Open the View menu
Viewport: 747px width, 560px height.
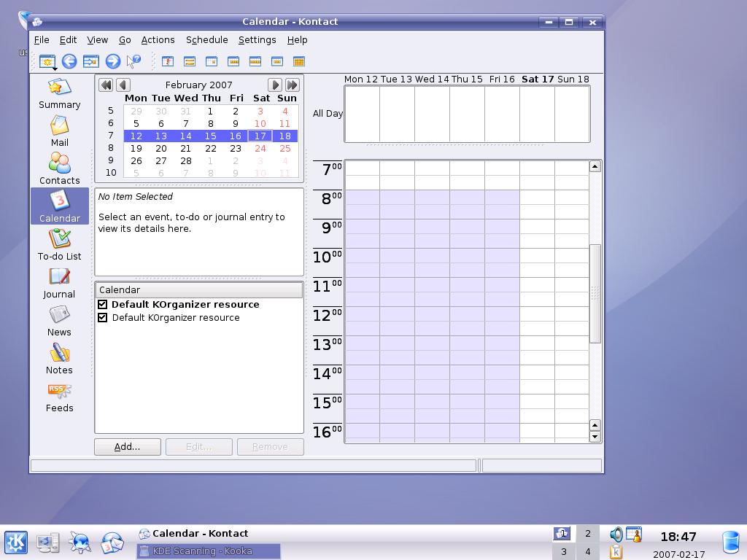(97, 40)
